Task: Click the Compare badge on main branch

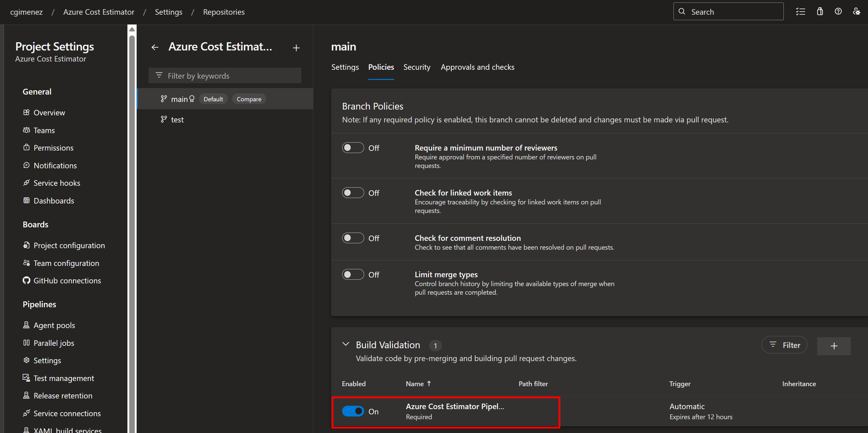Action: coord(249,99)
